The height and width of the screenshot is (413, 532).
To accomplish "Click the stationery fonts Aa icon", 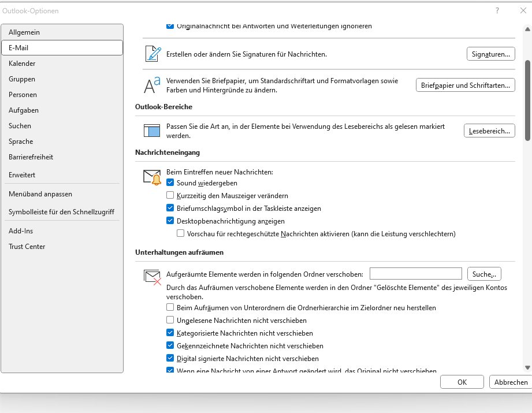I will point(152,85).
